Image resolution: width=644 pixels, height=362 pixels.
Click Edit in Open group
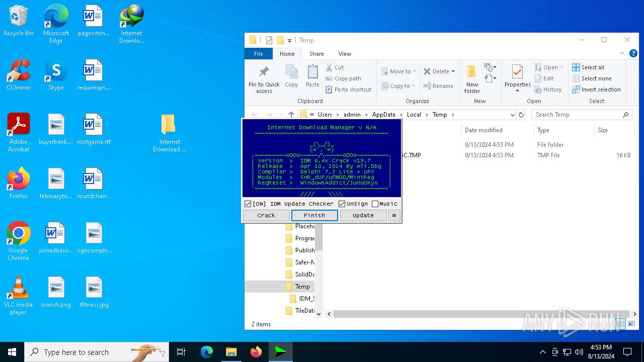[x=544, y=78]
